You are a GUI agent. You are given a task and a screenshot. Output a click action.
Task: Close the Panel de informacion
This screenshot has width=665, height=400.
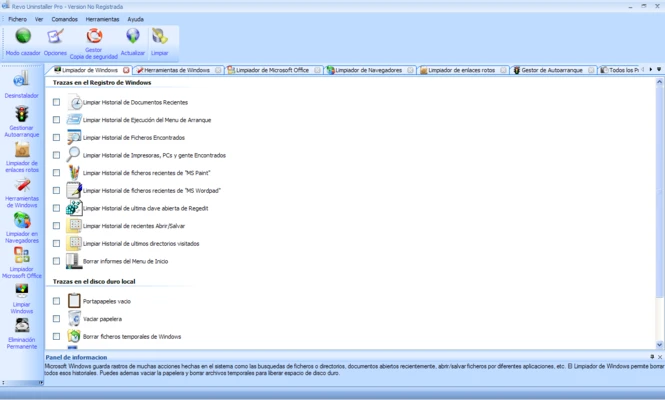pos(659,357)
